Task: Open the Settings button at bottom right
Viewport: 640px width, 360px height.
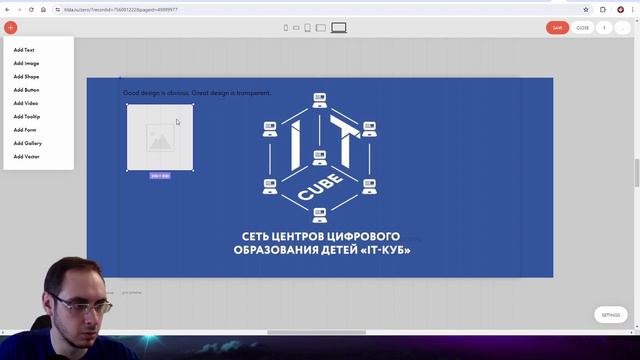Action: (x=611, y=315)
